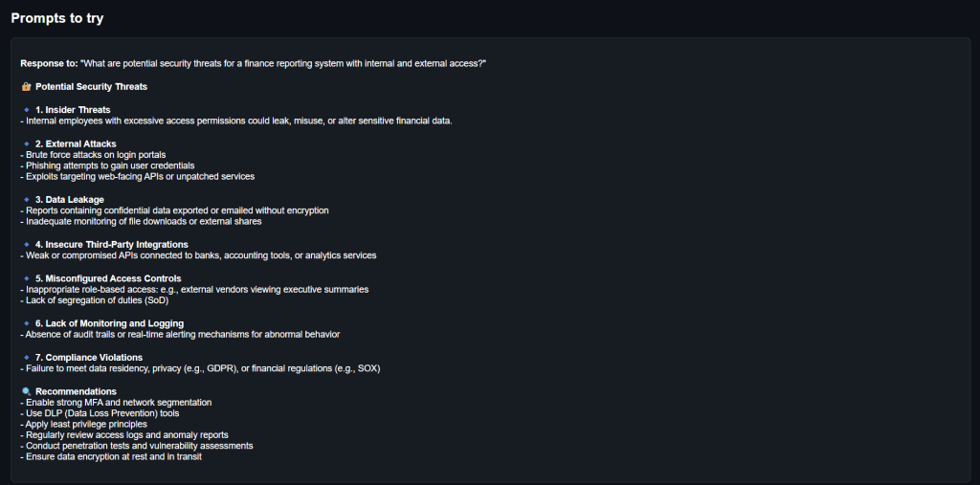Click the diamond bullet for Lack of Monitoring and Logging
This screenshot has width=980, height=485.
tap(27, 323)
